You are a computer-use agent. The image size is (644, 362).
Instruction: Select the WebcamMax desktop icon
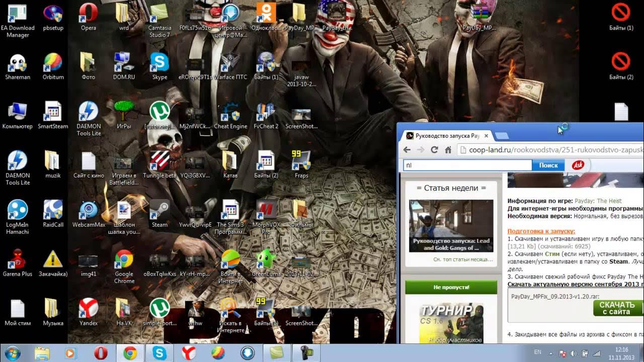pyautogui.click(x=89, y=215)
